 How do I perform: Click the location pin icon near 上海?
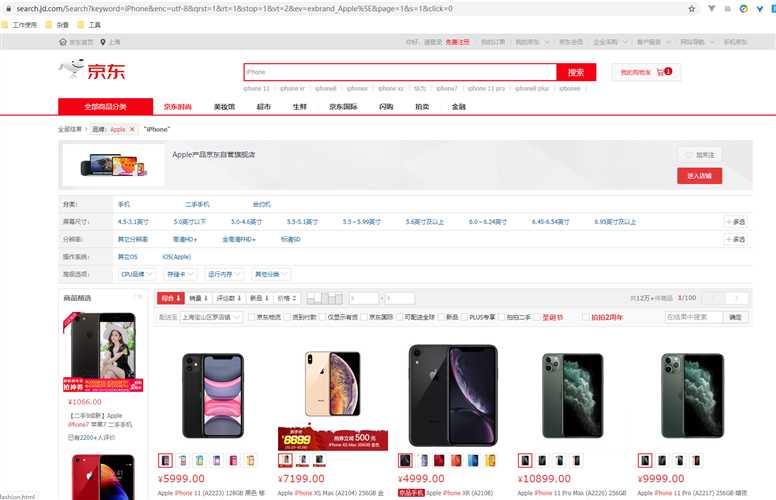point(102,42)
